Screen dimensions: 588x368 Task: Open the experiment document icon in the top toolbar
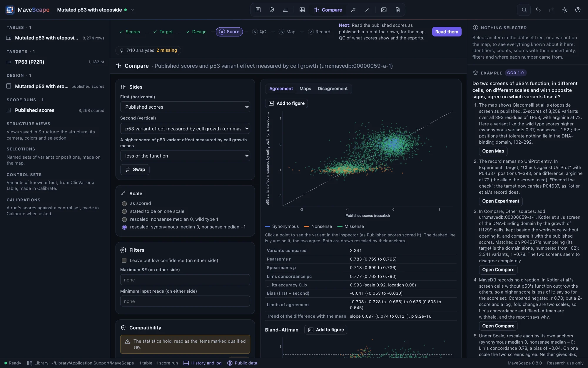[258, 10]
